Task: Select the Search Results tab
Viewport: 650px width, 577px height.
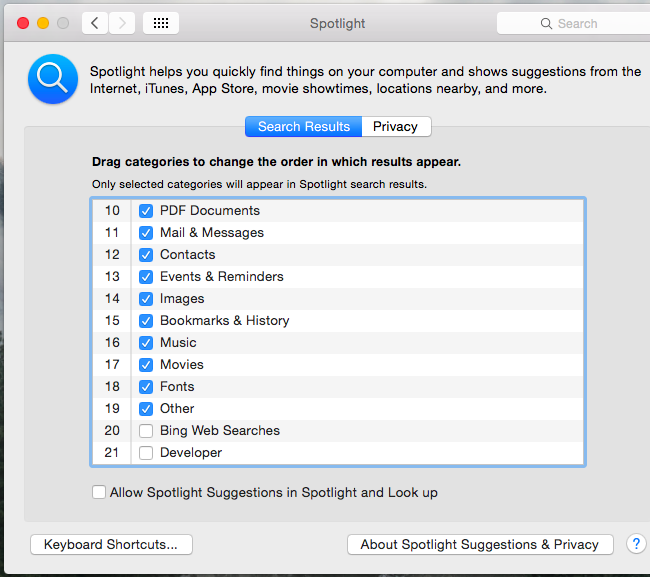Action: [304, 127]
